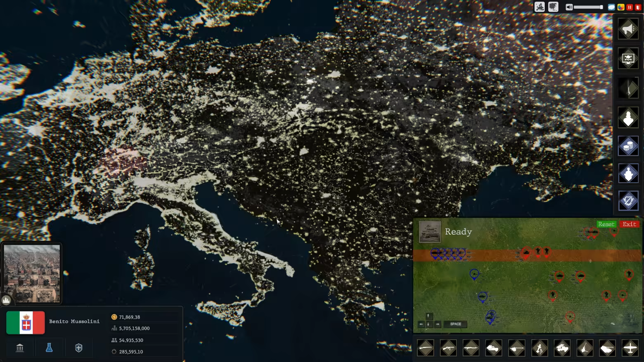Open the stacked coins economy panel
This screenshot has width=644, height=362.
(x=628, y=146)
